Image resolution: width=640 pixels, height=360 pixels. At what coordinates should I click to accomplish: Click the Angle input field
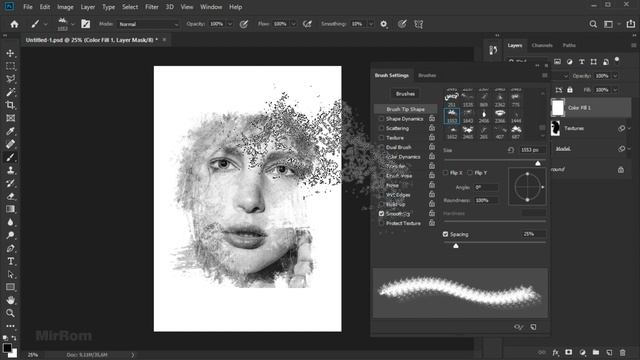[486, 187]
